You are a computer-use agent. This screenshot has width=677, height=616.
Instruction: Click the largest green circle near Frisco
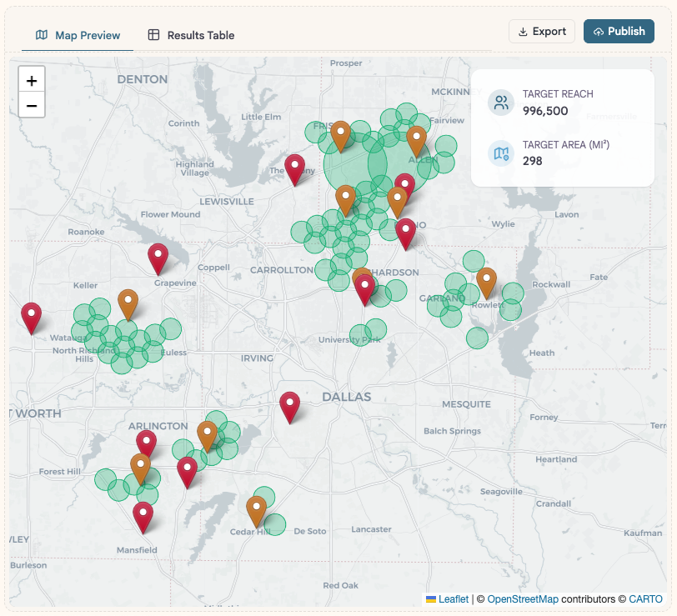(353, 163)
